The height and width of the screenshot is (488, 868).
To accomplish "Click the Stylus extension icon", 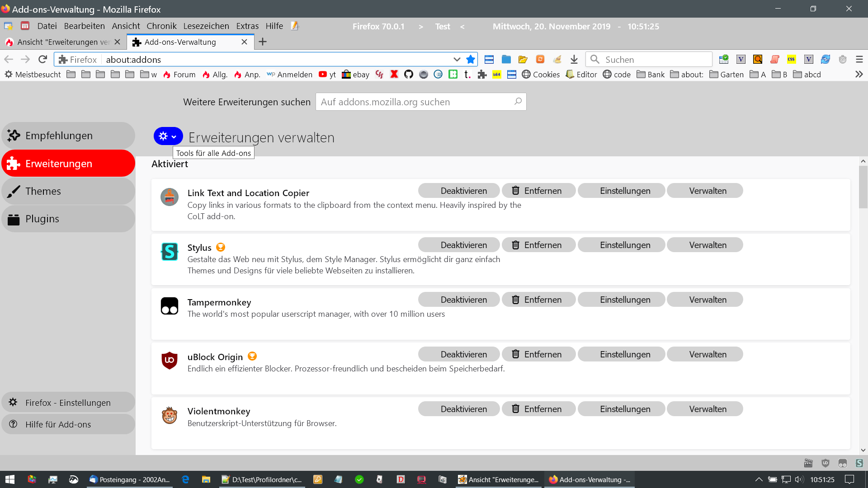I will [170, 252].
